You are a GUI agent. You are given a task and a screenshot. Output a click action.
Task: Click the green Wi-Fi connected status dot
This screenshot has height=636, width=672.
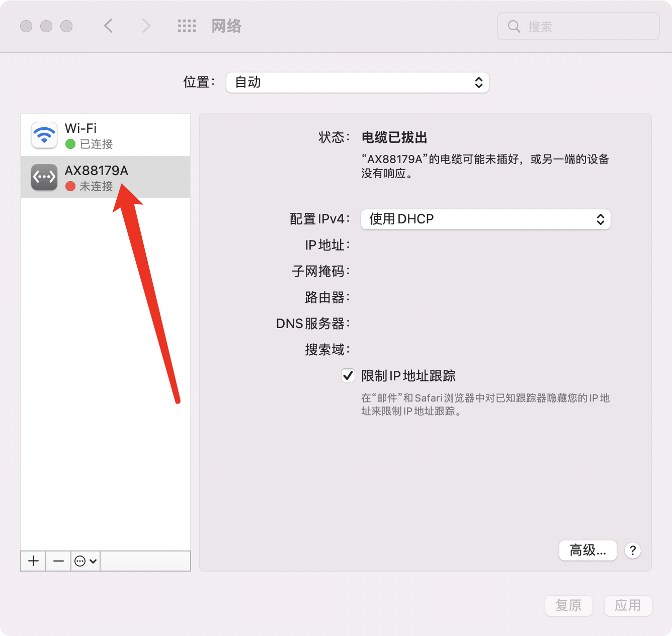click(70, 144)
